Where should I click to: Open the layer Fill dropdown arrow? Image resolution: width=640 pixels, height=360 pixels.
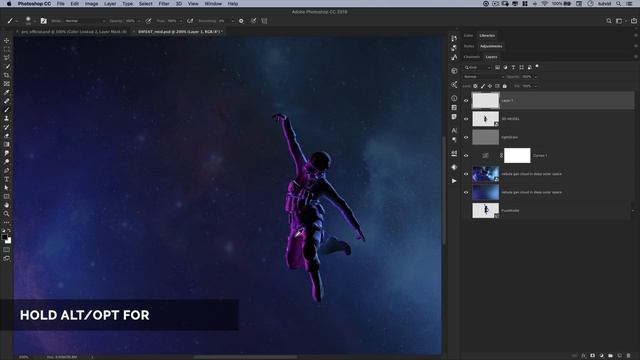[536, 86]
